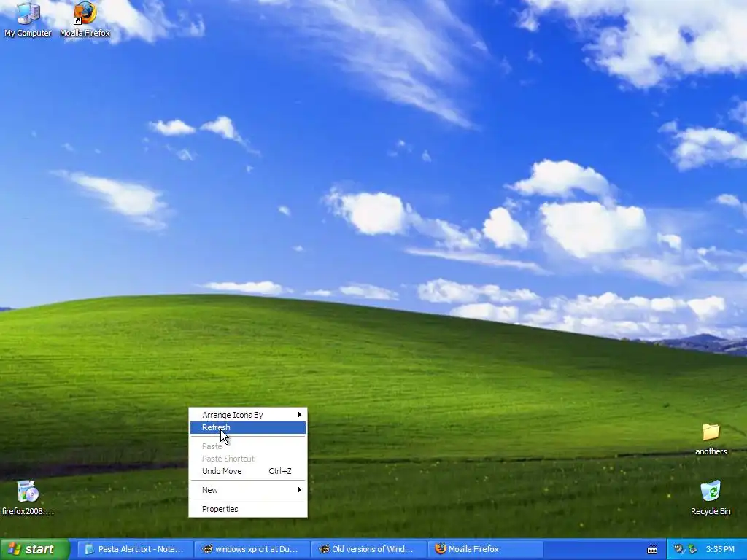Click the speaker volume tray icon
Viewport: 747px width, 560px height.
pos(679,549)
